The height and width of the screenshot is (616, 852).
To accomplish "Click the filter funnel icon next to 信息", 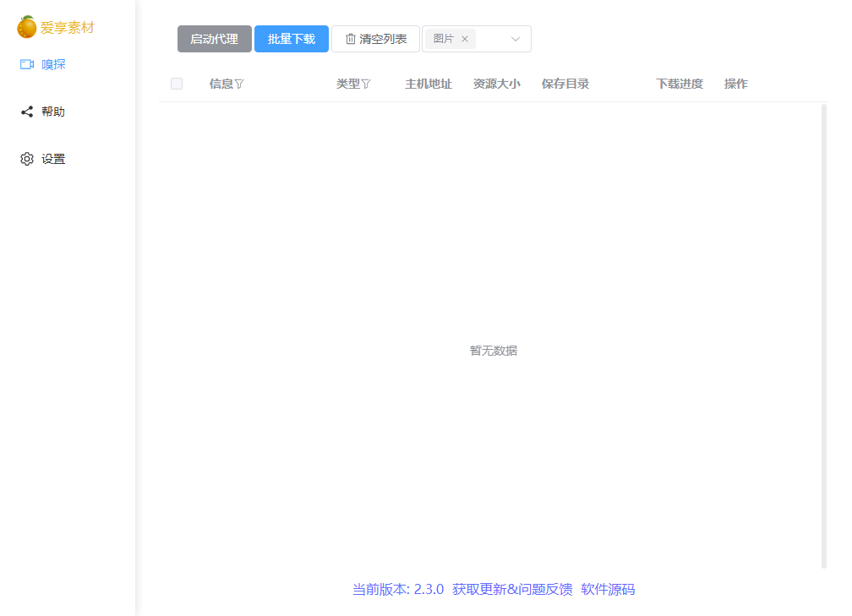I will [239, 84].
